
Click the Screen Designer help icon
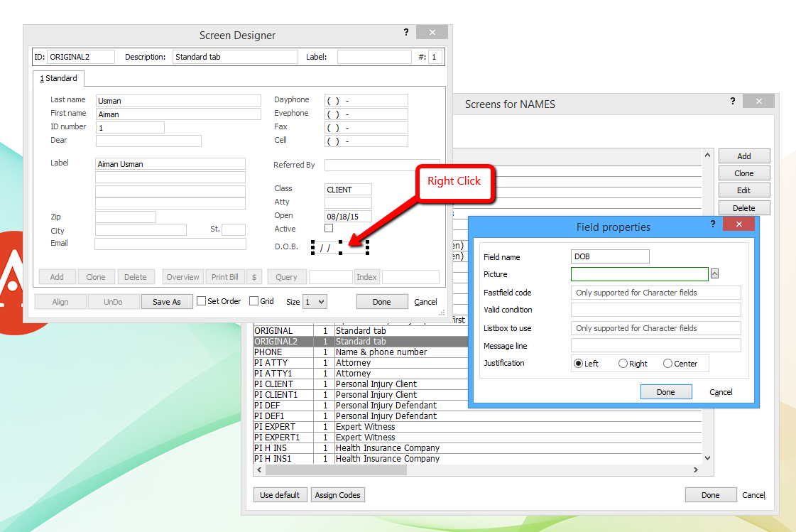point(405,32)
